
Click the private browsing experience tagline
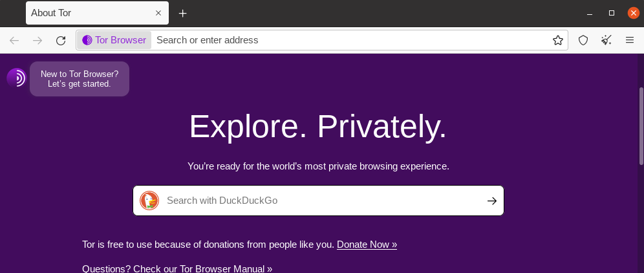click(318, 166)
